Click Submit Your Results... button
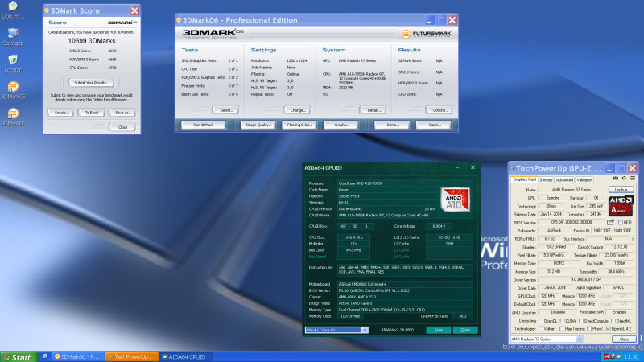Screen dimensions: 644x362 (91, 83)
